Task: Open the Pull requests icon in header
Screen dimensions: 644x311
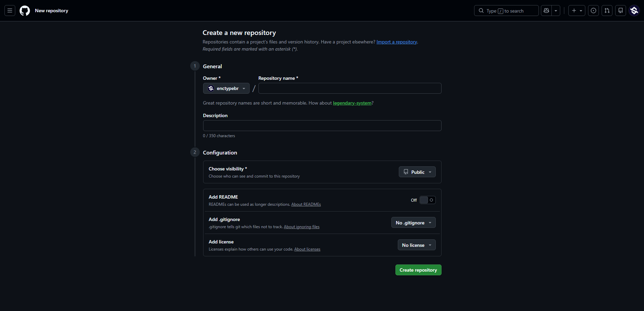Action: (x=607, y=11)
